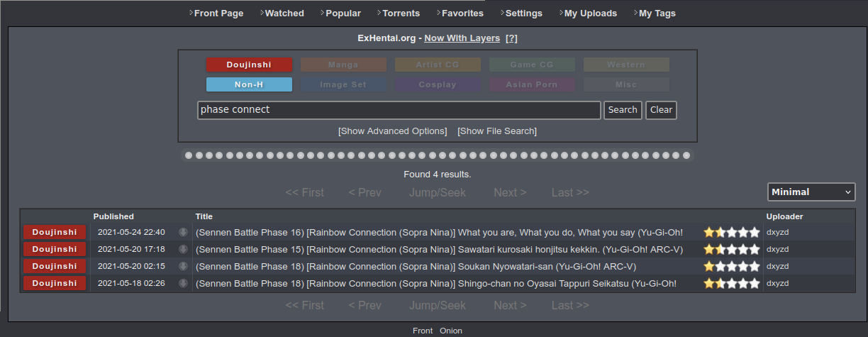This screenshot has height=337, width=868.
Task: Open gallery What you are, What you do
Action: 439,232
